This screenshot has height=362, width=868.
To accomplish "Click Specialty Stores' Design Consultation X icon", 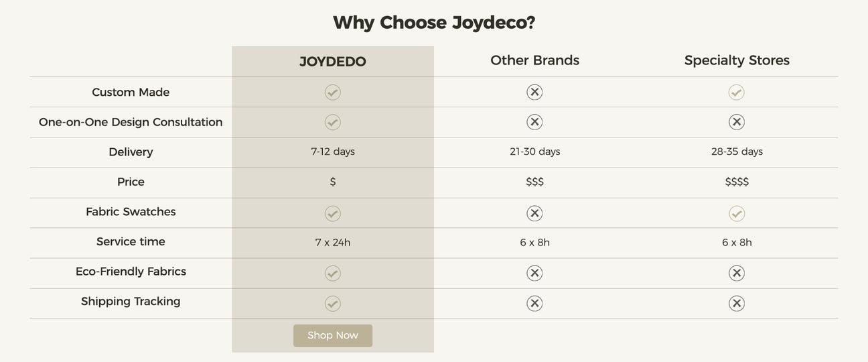I will 737,122.
